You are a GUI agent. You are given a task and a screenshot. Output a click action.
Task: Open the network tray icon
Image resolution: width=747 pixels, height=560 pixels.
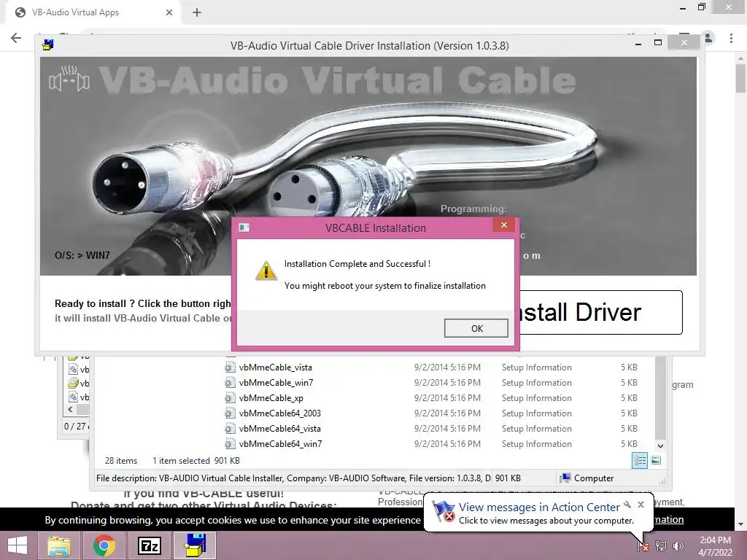pos(661,546)
